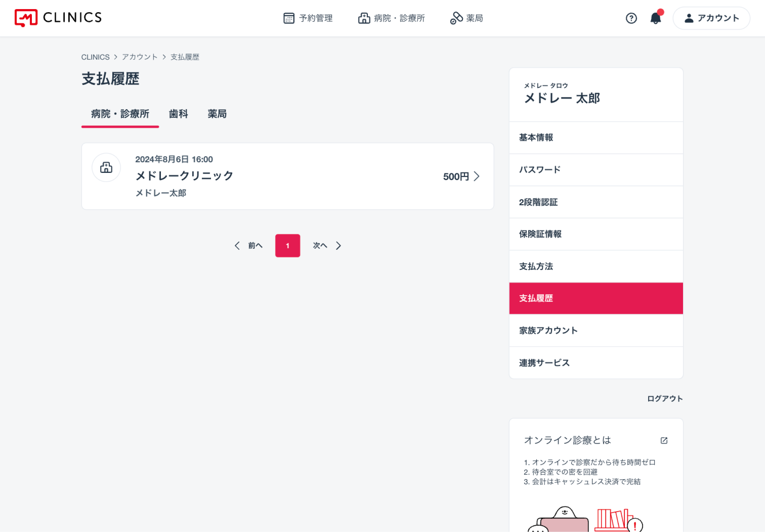Open the notifications bell icon

pos(655,18)
